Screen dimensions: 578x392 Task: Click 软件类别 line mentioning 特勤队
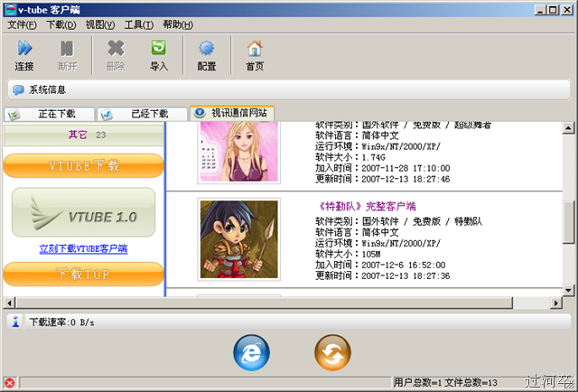[x=399, y=221]
